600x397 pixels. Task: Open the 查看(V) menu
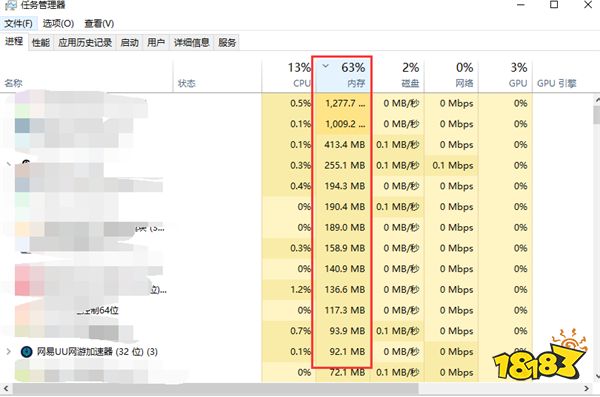(99, 24)
